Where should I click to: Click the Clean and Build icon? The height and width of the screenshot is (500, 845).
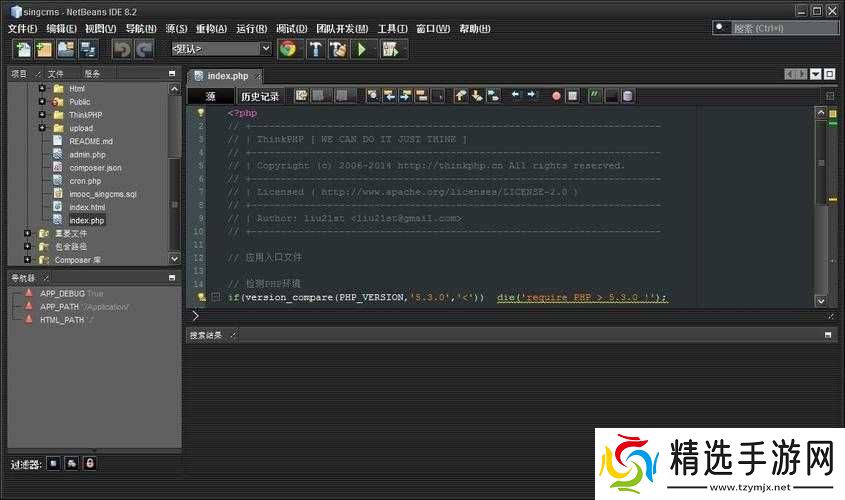[339, 48]
